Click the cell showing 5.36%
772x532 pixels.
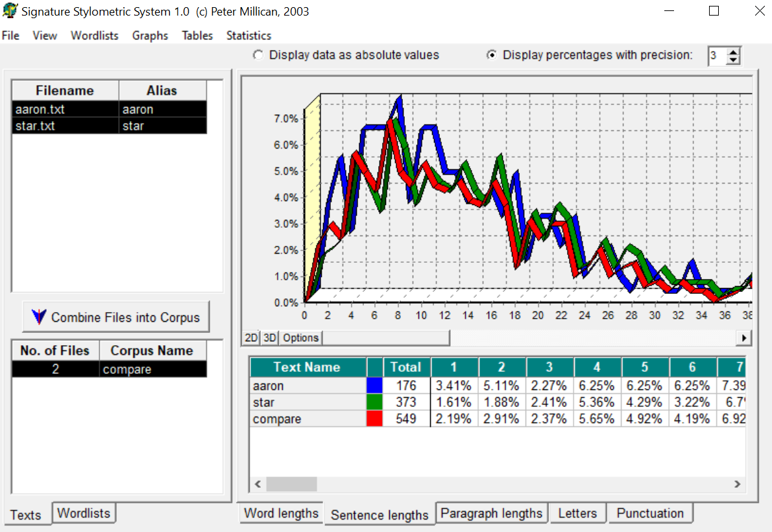click(597, 402)
